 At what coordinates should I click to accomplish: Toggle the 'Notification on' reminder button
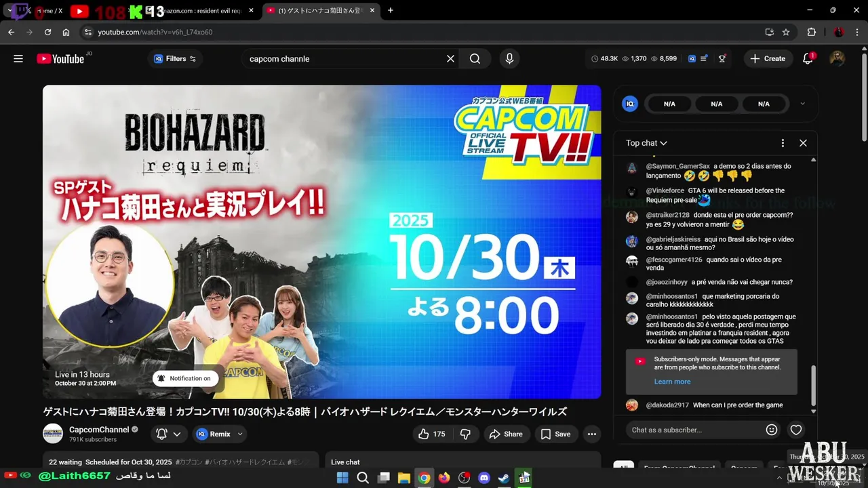(x=184, y=378)
